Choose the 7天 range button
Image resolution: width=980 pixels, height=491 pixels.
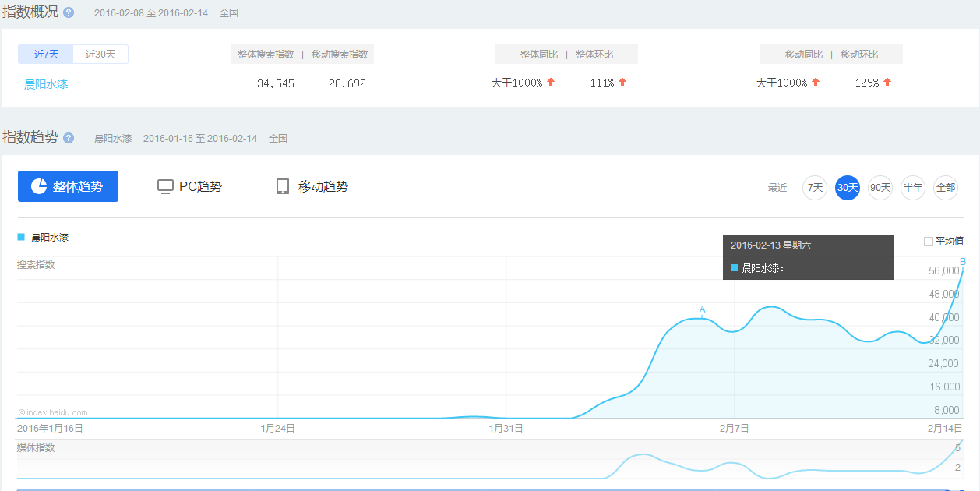pos(815,188)
